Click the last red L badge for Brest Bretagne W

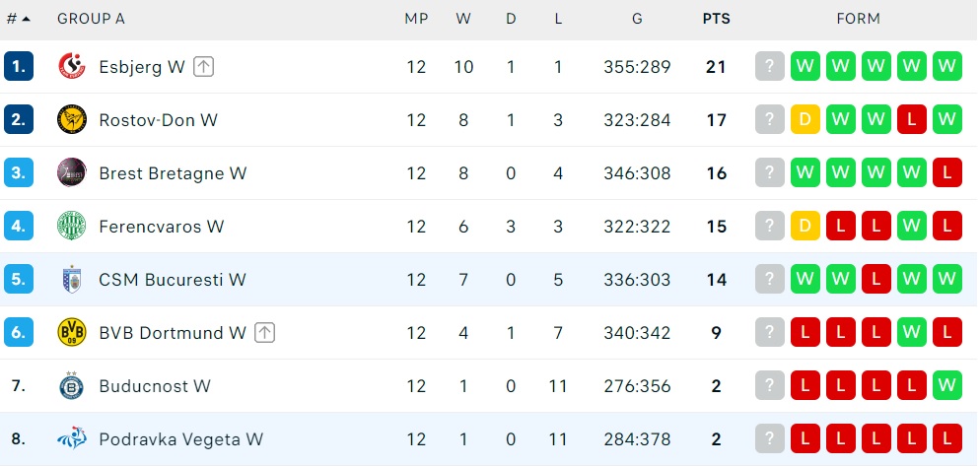click(946, 173)
